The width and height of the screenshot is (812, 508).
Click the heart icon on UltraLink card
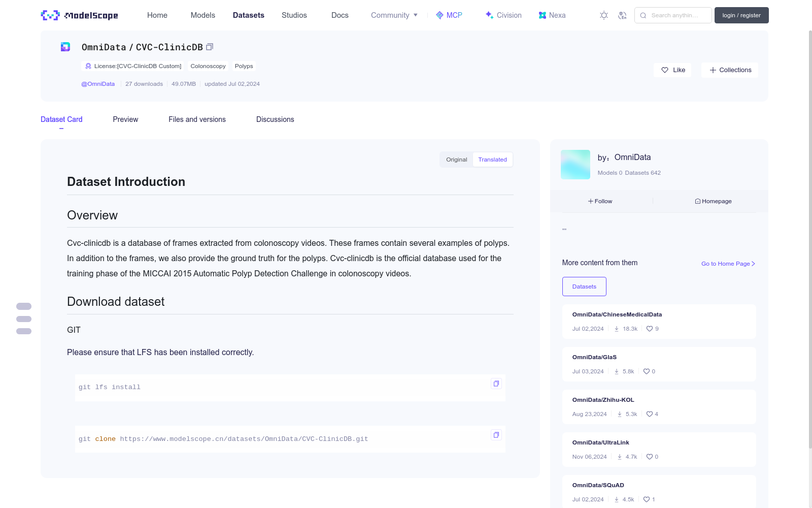650,457
